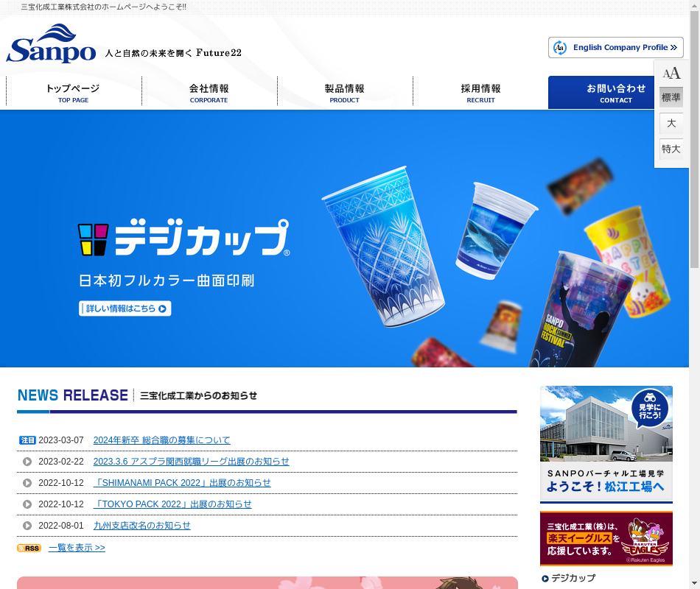This screenshot has width=700, height=589.
Task: Switch font size to 特大
Action: click(x=671, y=149)
